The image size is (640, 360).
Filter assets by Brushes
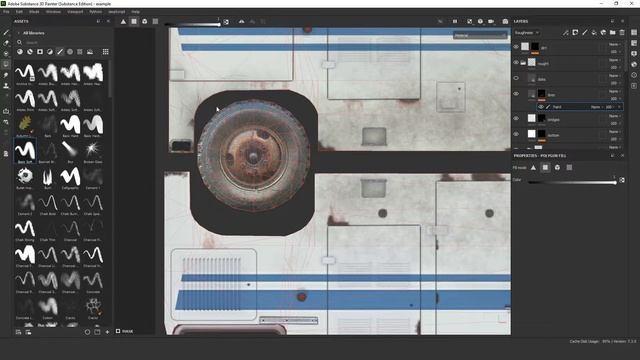click(60, 52)
